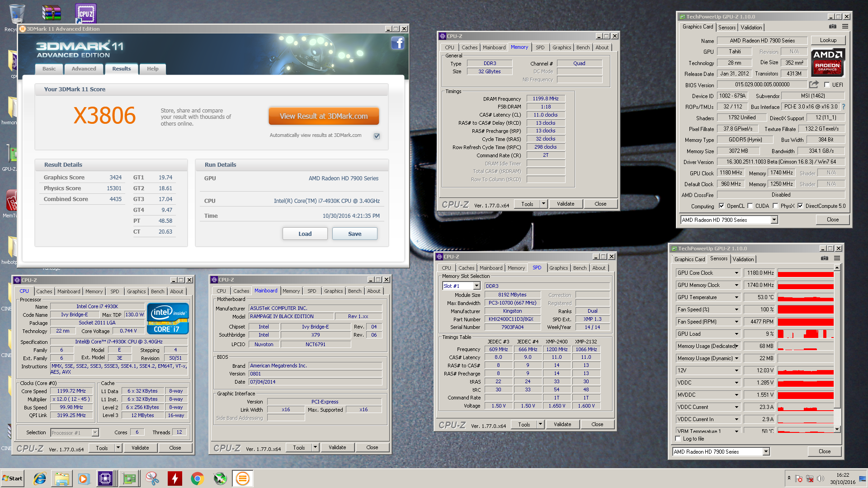
Task: Click Validate in the CPU-Z SPD window
Action: [x=562, y=424]
